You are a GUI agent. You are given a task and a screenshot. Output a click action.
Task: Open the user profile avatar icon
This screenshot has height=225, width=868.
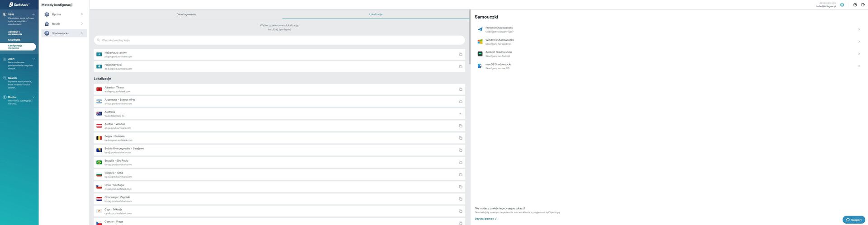click(842, 5)
